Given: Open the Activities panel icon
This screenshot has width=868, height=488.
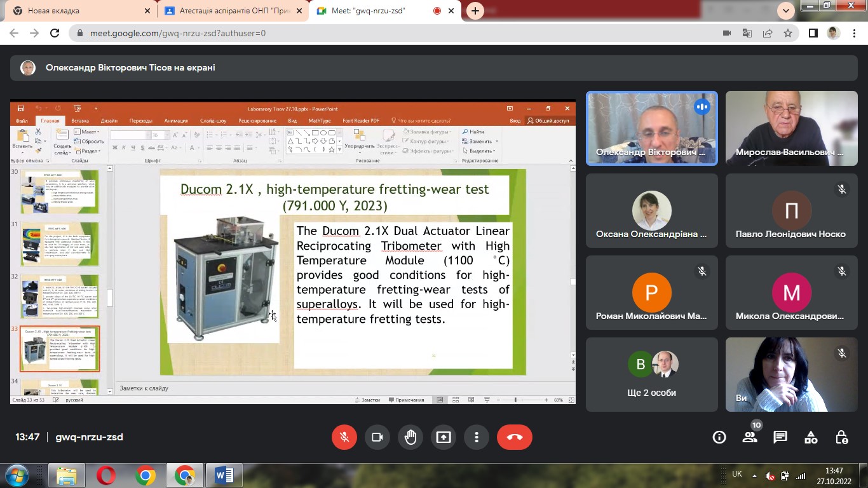Looking at the screenshot, I should point(811,437).
